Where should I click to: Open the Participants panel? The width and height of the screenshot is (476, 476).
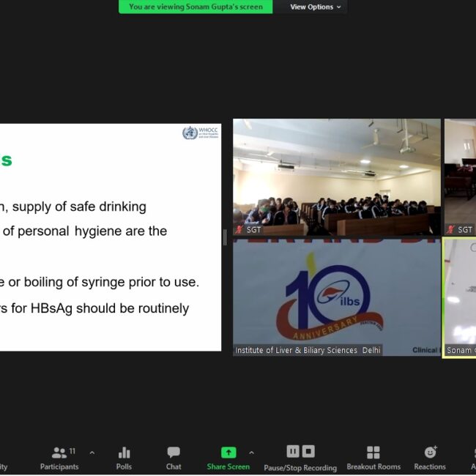[x=59, y=457]
